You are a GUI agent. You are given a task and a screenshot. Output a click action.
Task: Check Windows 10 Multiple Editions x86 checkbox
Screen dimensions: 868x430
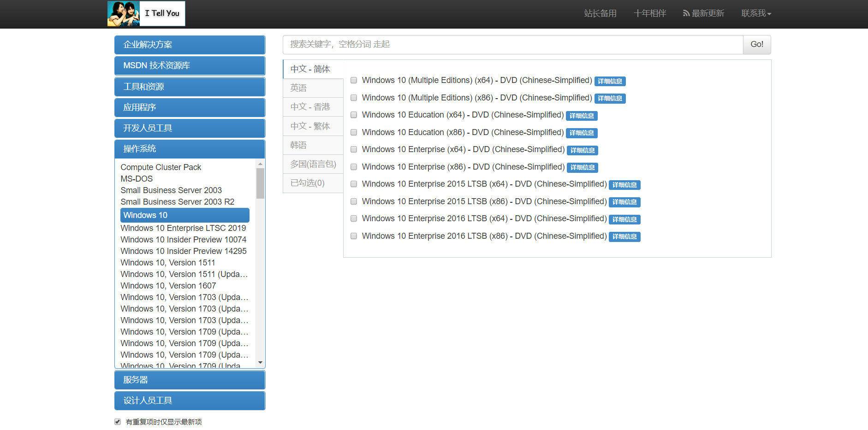coord(354,98)
